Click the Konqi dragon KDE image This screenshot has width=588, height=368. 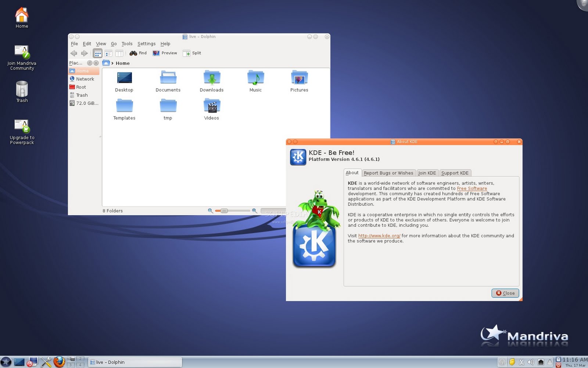[x=315, y=229]
